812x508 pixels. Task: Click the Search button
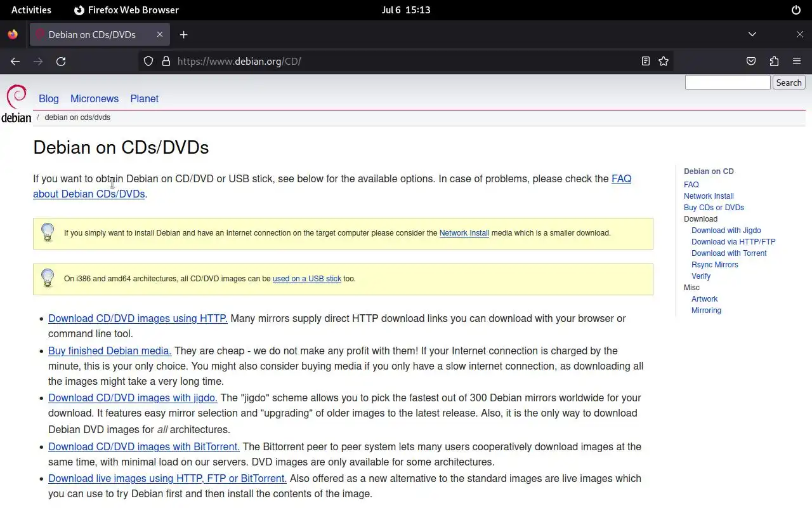[789, 83]
